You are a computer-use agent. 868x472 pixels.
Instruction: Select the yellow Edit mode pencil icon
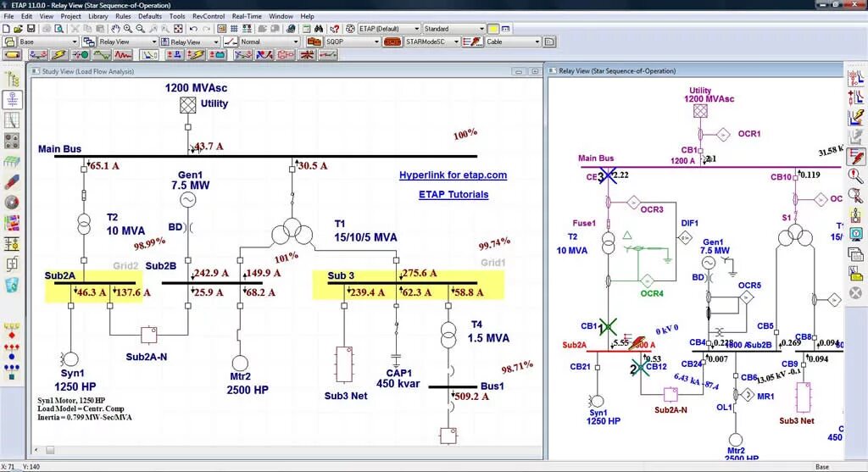[12, 55]
